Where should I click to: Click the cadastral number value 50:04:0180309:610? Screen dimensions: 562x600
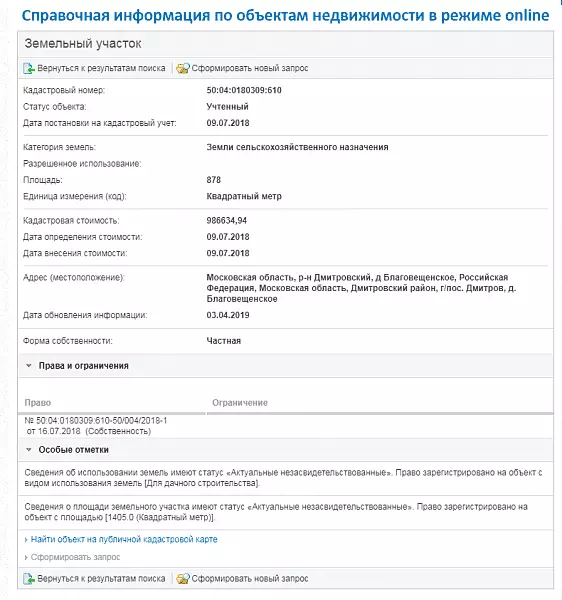[244, 90]
